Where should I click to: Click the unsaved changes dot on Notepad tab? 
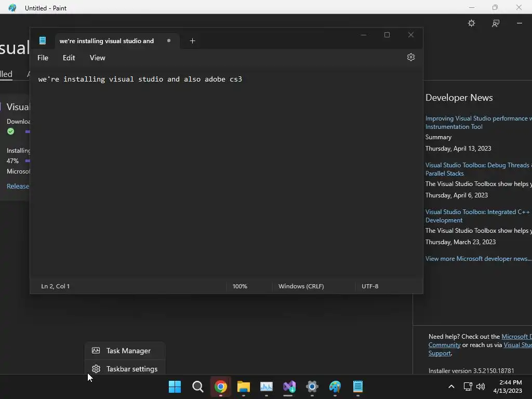[169, 41]
